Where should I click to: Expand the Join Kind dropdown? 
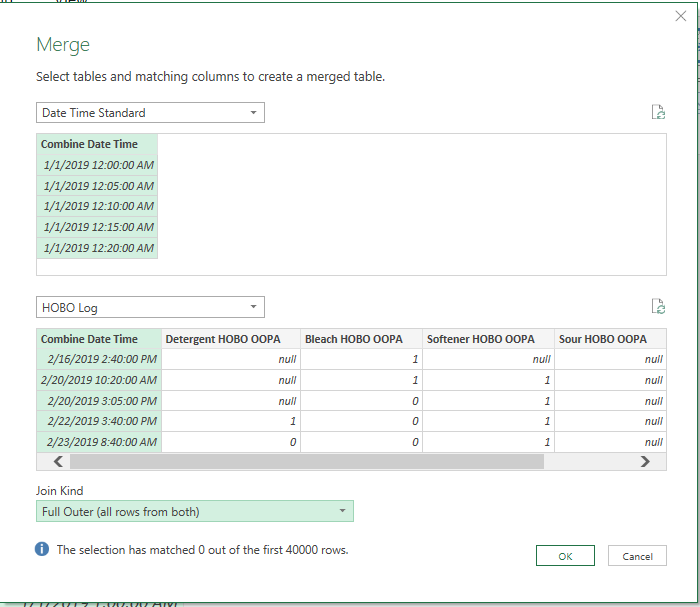194,512
